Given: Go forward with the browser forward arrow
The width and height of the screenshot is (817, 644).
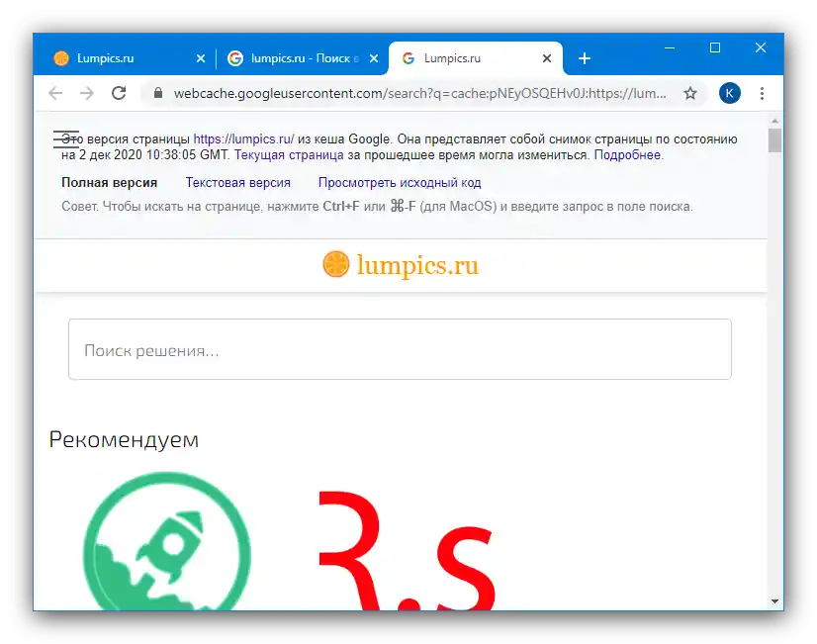Looking at the screenshot, I should click(x=87, y=93).
